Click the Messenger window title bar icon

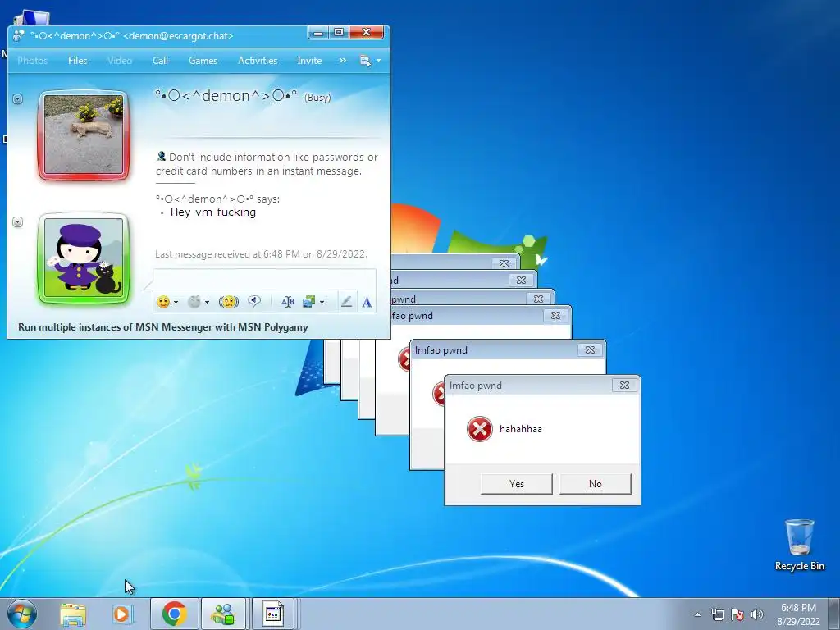(19, 36)
